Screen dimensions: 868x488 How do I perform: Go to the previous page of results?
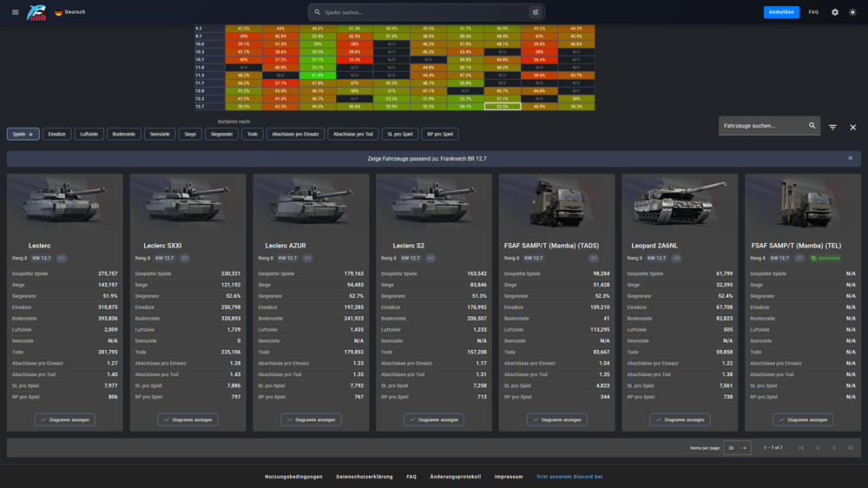click(818, 447)
